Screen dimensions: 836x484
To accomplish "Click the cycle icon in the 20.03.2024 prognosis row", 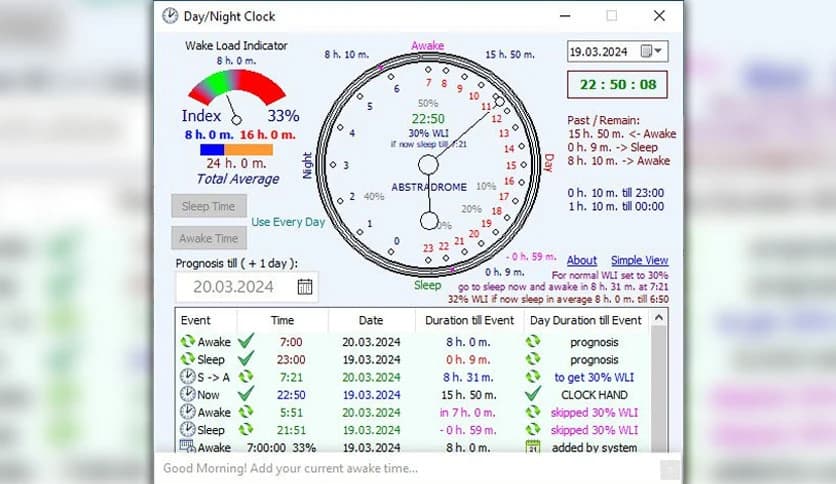I will click(x=533, y=341).
